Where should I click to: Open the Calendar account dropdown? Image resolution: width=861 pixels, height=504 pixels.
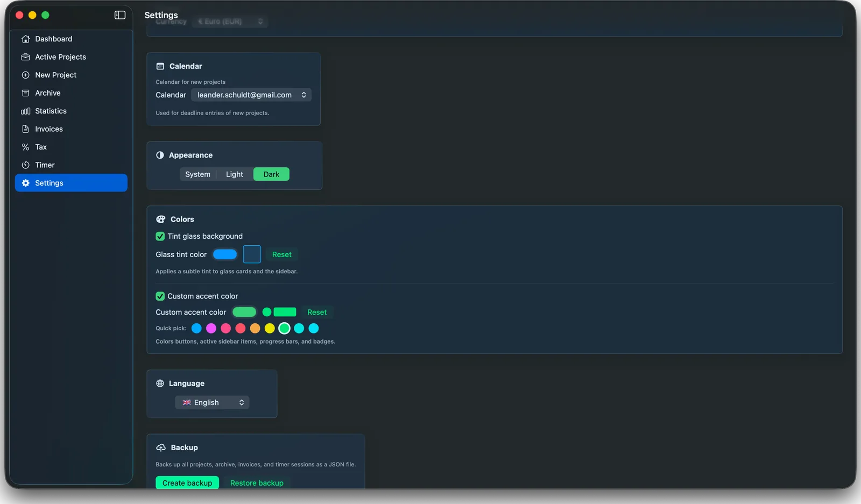[x=251, y=95]
